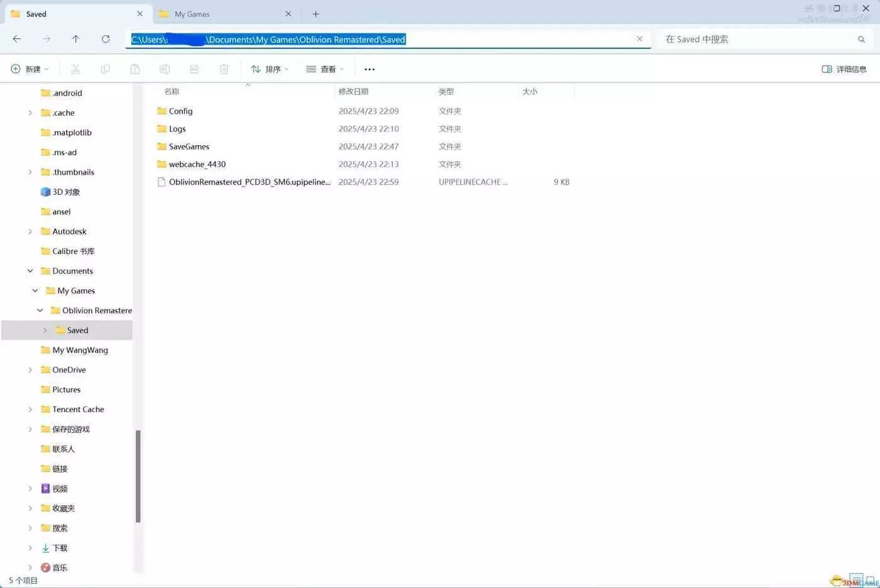
Task: Toggle the details pane button
Action: coord(844,69)
